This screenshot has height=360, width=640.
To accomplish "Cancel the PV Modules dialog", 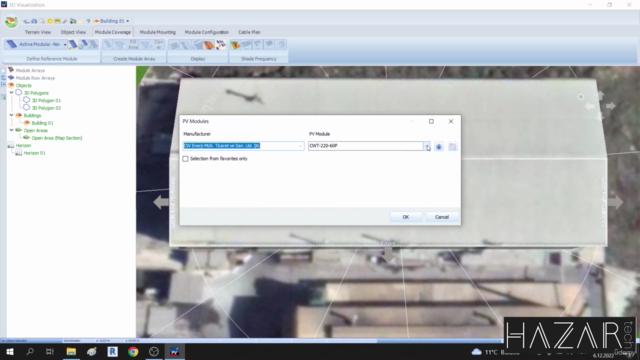I will pos(442,217).
